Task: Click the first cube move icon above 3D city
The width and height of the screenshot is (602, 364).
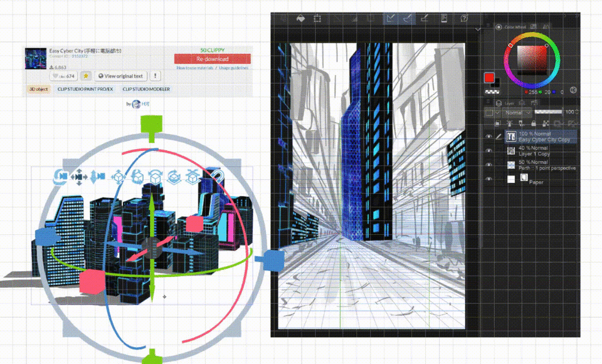Action: click(119, 177)
